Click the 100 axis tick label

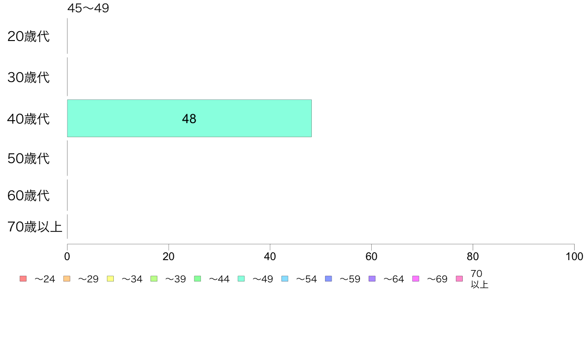tap(574, 256)
